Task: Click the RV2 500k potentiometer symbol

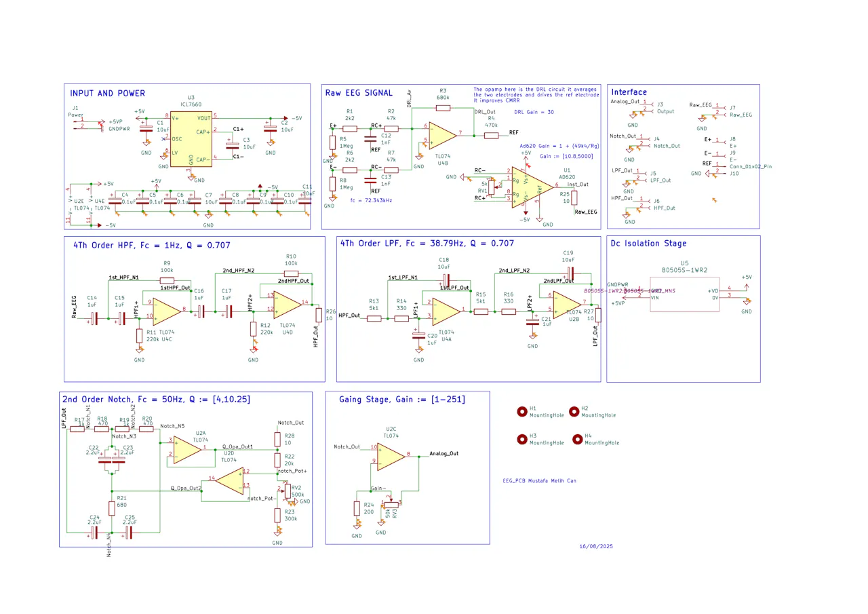Action: click(x=287, y=488)
